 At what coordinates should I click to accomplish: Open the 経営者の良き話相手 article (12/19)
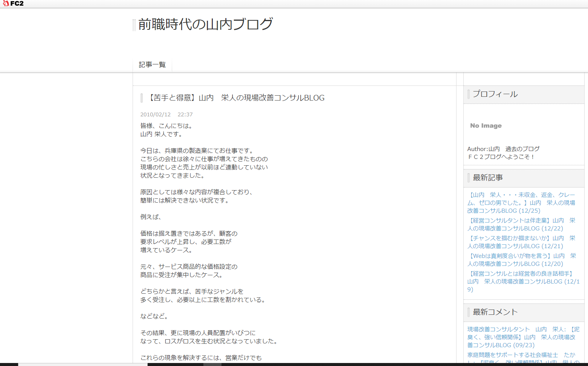521,281
